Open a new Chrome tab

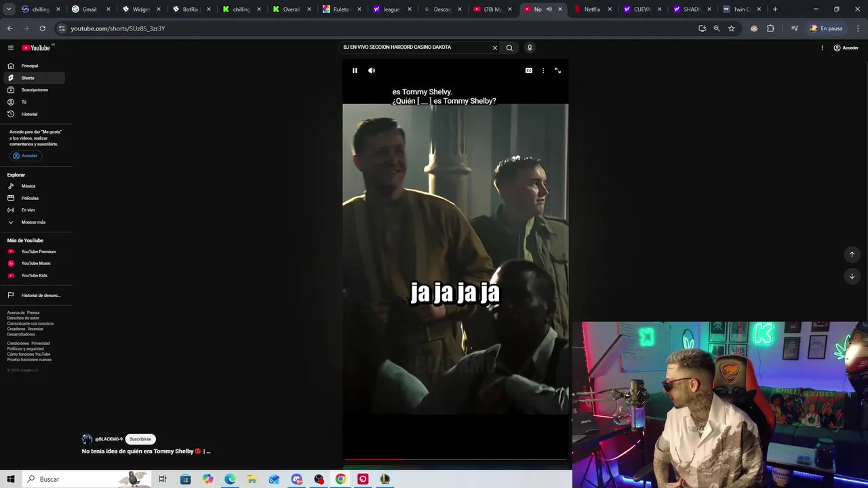click(x=775, y=9)
